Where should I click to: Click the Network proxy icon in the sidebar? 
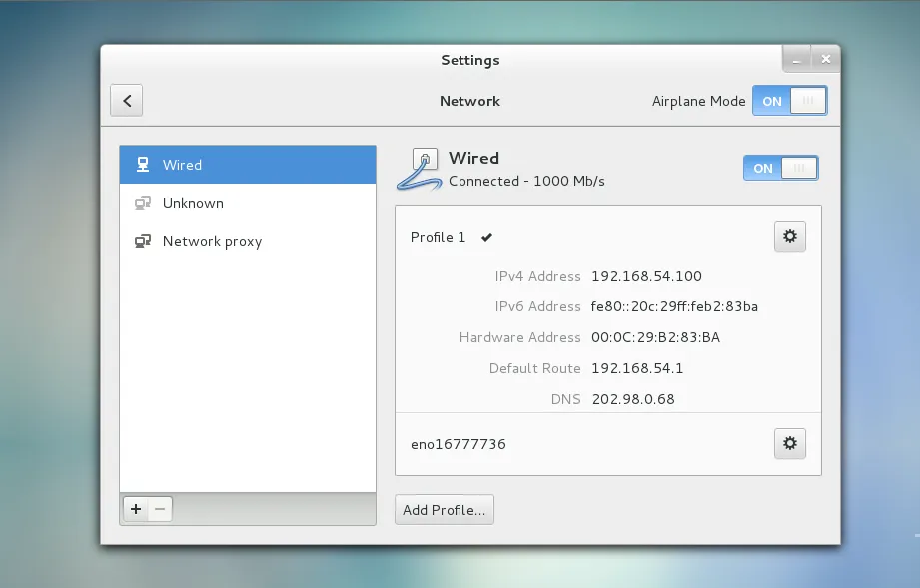[x=142, y=241]
